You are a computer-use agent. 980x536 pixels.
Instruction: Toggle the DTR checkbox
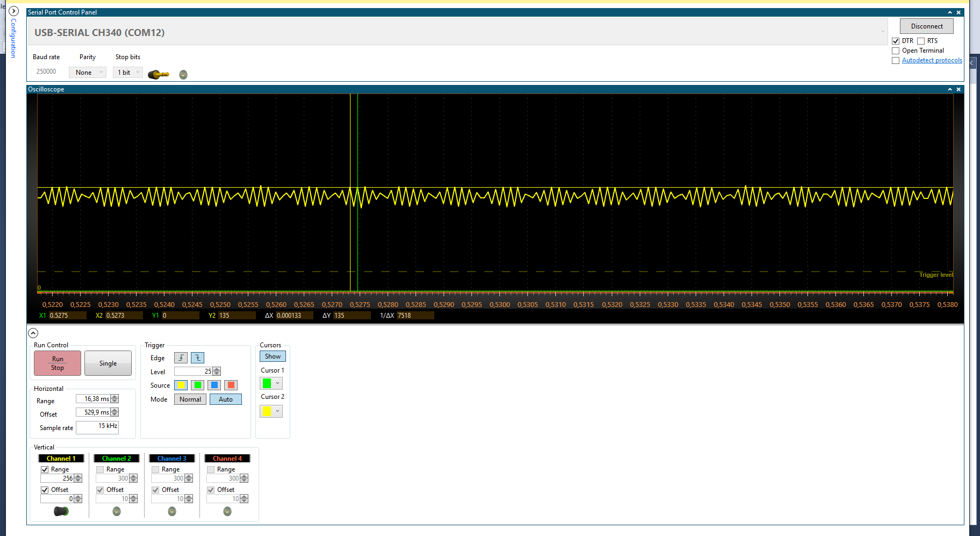click(896, 41)
